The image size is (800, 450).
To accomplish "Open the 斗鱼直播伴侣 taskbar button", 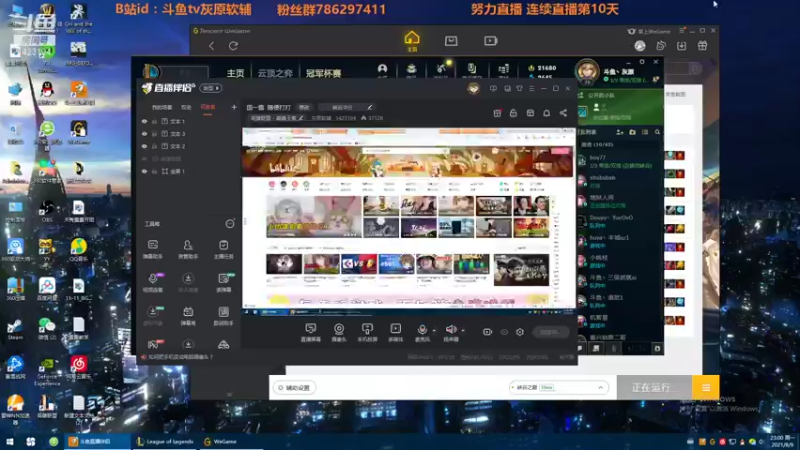I will pyautogui.click(x=97, y=441).
